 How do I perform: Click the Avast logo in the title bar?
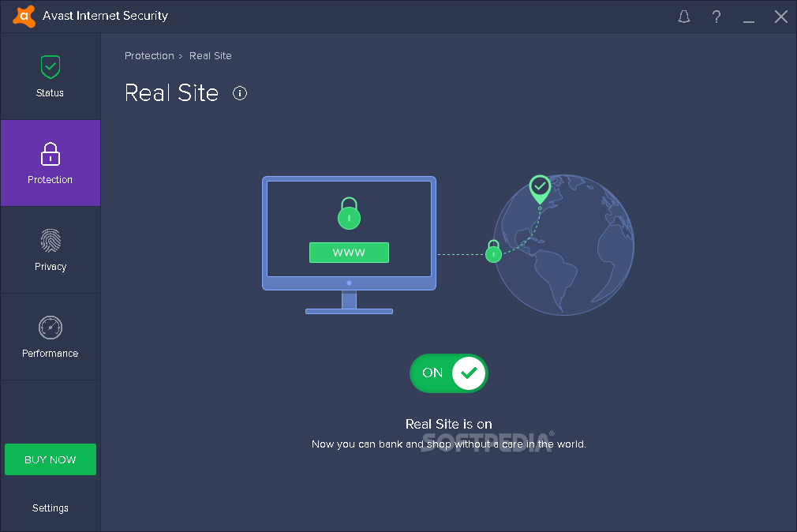[24, 17]
